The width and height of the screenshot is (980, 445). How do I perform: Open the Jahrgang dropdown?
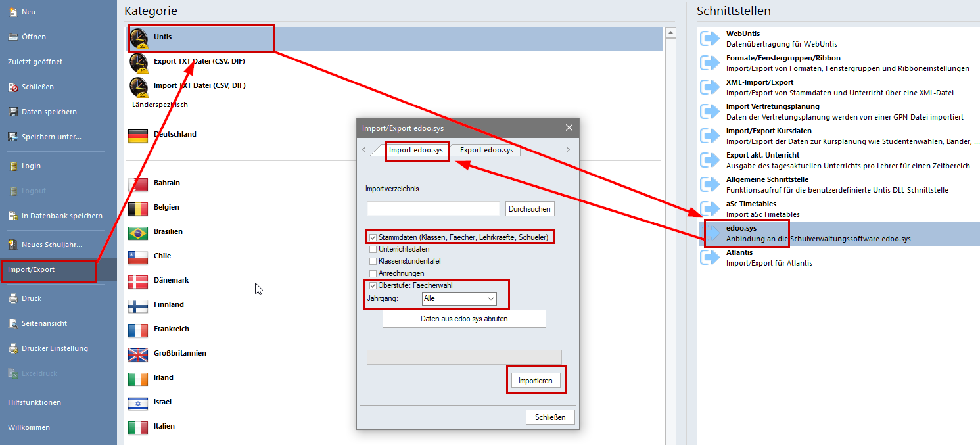coord(459,298)
